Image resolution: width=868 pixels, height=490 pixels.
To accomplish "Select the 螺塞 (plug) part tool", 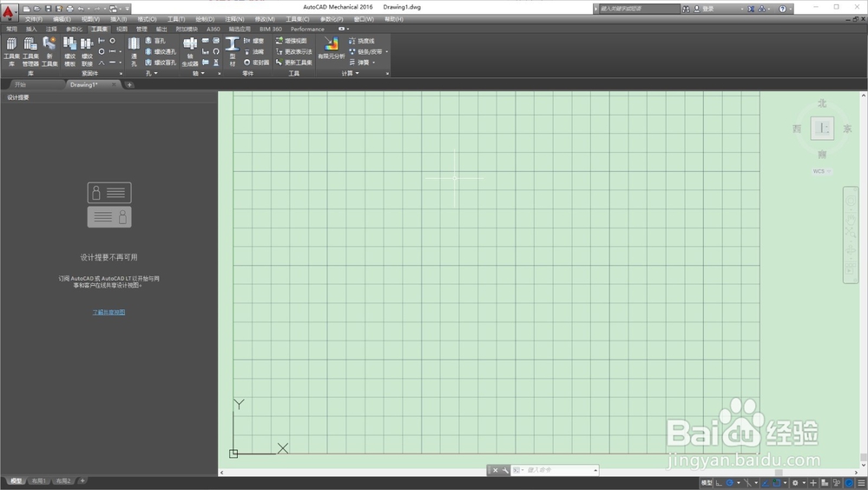I will click(x=253, y=41).
